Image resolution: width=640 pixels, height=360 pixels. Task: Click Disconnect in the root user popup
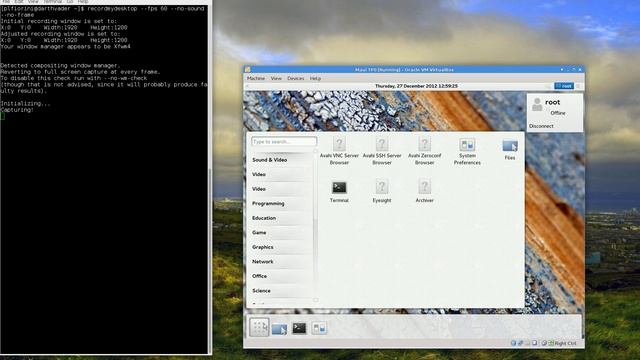click(x=541, y=126)
